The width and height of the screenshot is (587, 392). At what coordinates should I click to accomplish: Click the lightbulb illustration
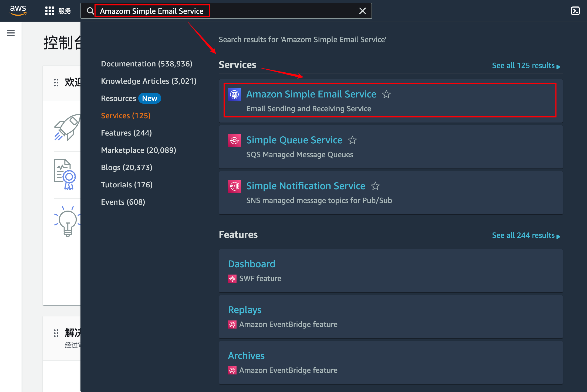tap(68, 221)
